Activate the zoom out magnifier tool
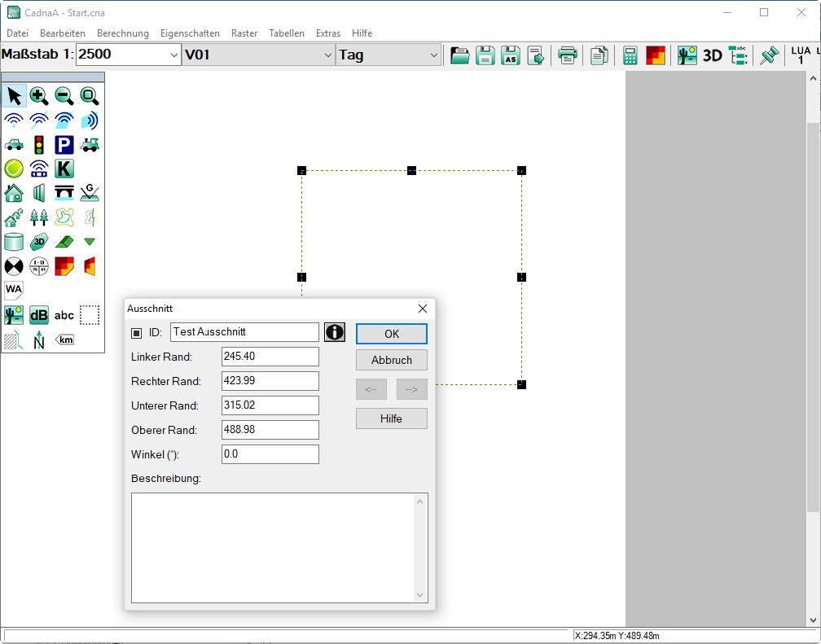821x644 pixels. click(64, 96)
